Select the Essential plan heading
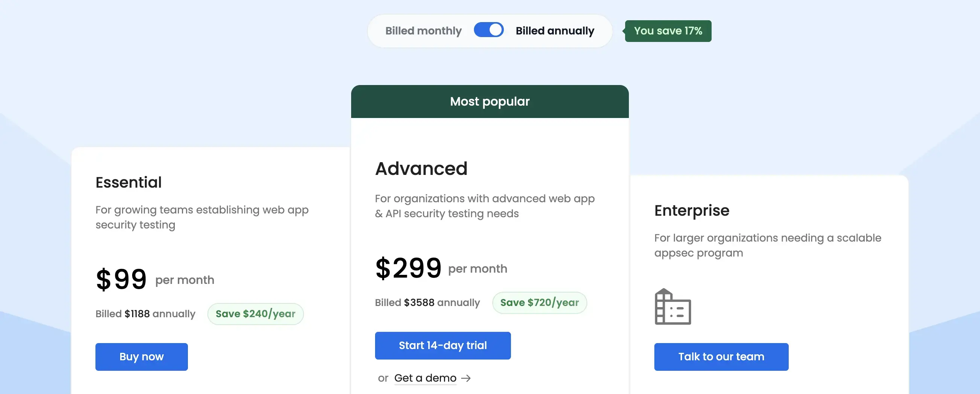The width and height of the screenshot is (980, 394). [x=129, y=182]
